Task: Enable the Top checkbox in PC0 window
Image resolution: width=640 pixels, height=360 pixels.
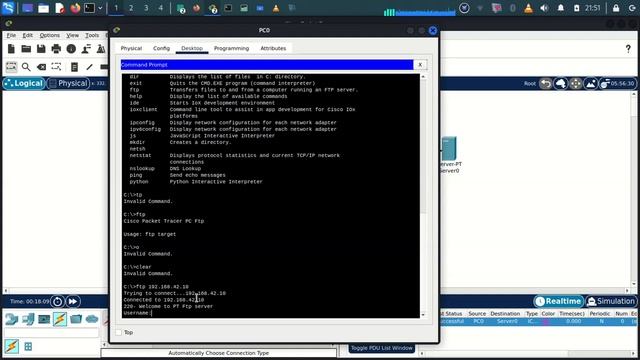Action: click(119, 333)
